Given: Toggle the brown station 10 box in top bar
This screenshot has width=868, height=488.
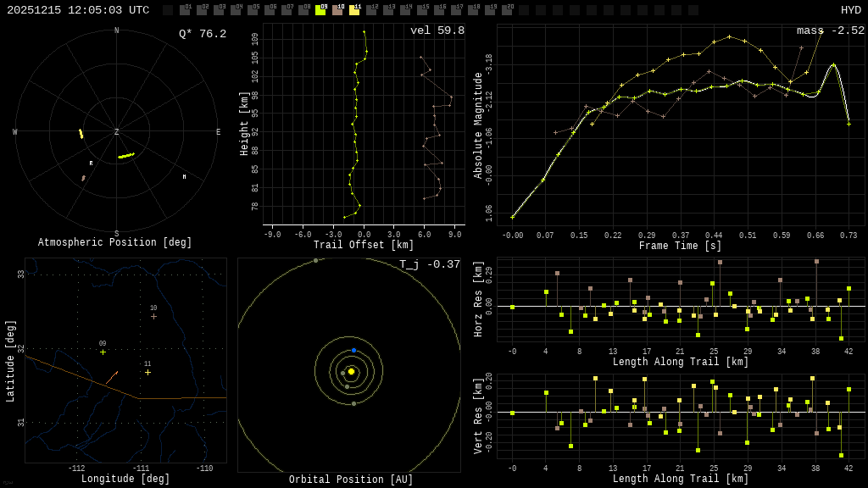Looking at the screenshot, I should coord(337,10).
